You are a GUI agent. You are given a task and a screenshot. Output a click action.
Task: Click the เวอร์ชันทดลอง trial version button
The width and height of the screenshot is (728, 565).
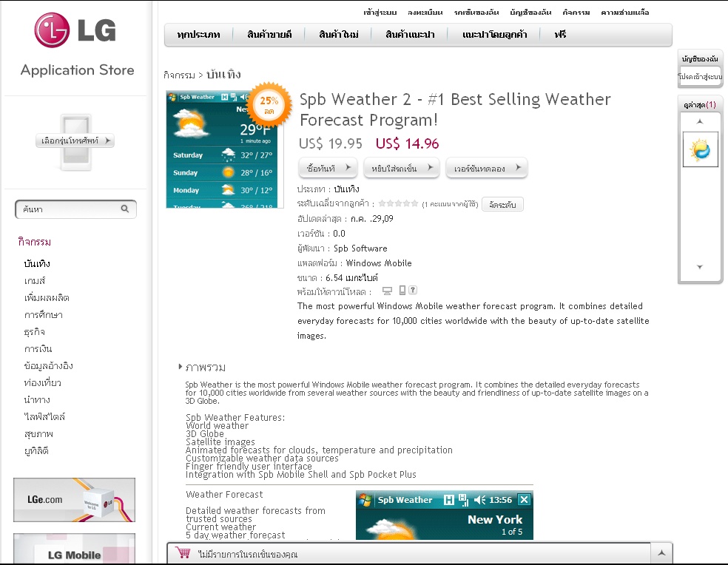[x=487, y=168]
